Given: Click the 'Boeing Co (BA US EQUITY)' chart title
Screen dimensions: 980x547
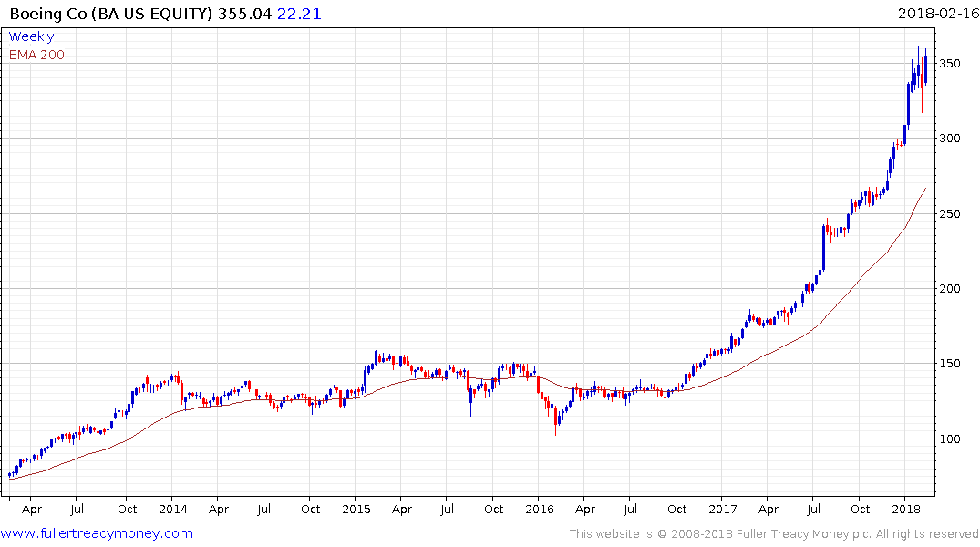Looking at the screenshot, I should click(112, 14).
